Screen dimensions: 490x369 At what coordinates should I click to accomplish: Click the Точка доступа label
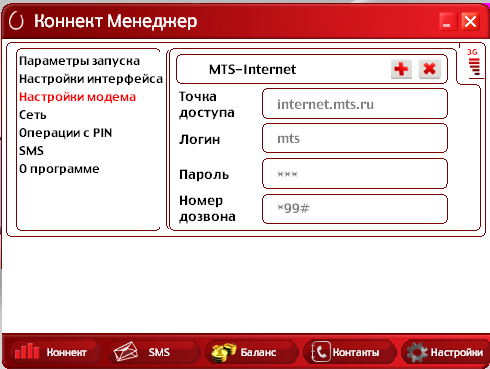click(x=207, y=105)
